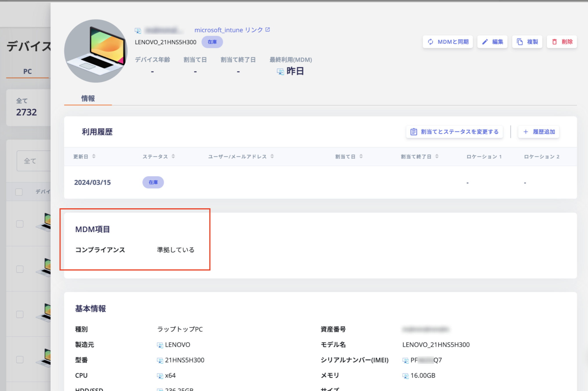Click the duplicate copy icon
Screen dimensions: 588x391
pyautogui.click(x=520, y=42)
